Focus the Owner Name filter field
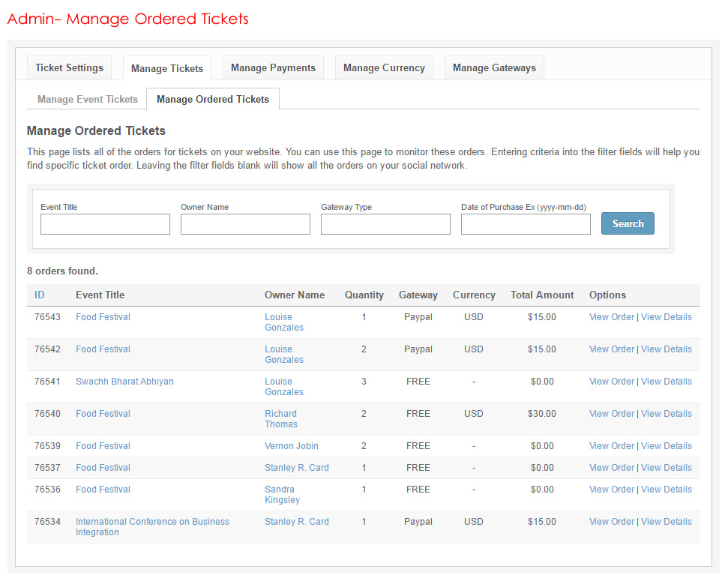This screenshot has height=581, width=728. pos(245,224)
